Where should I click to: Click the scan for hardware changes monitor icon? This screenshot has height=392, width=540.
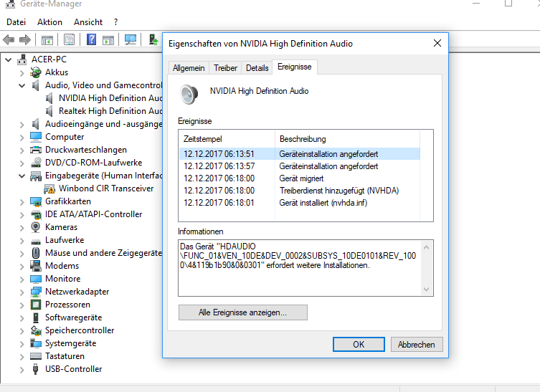point(131,40)
